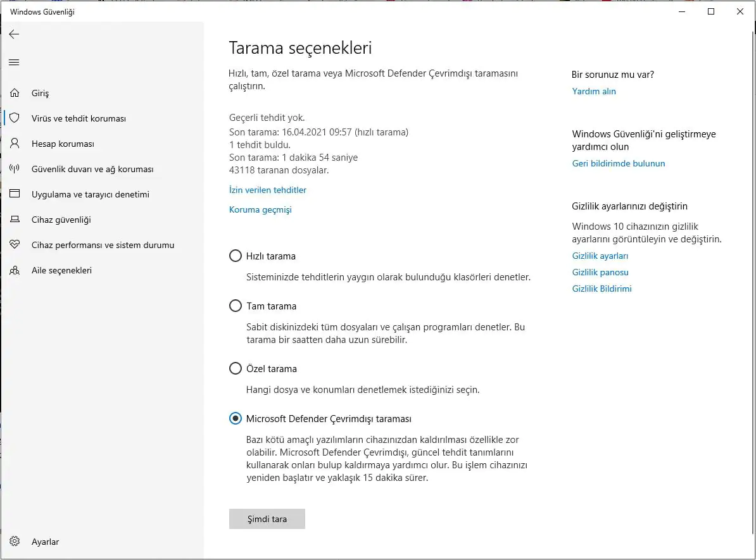Click the virus protection shield icon
Viewport: 756px width, 560px height.
(x=14, y=118)
